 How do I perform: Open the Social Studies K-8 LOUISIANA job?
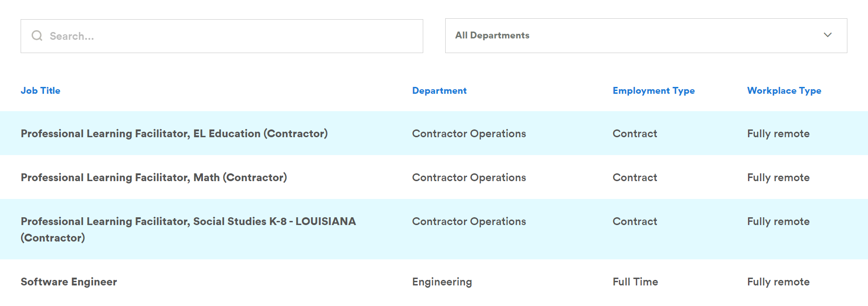[188, 230]
